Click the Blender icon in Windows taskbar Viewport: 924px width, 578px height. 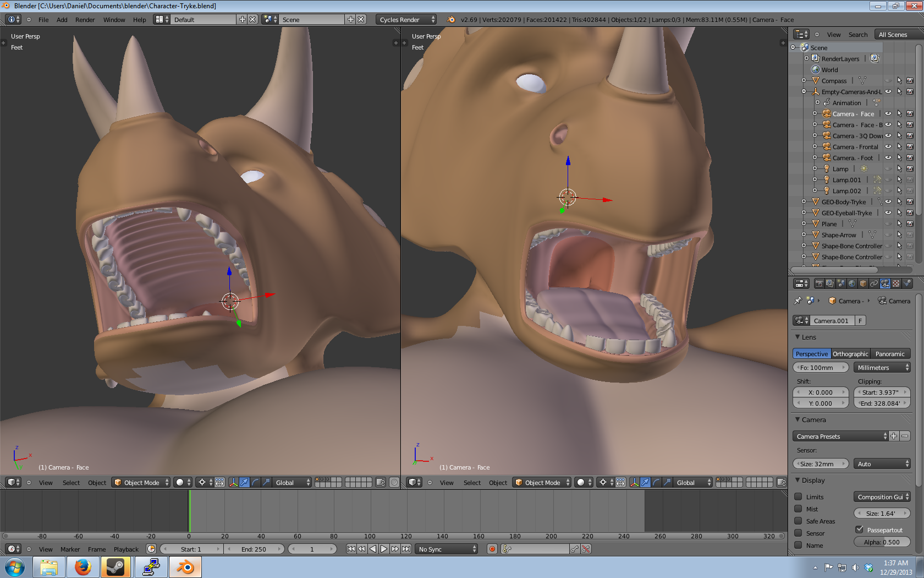(185, 567)
